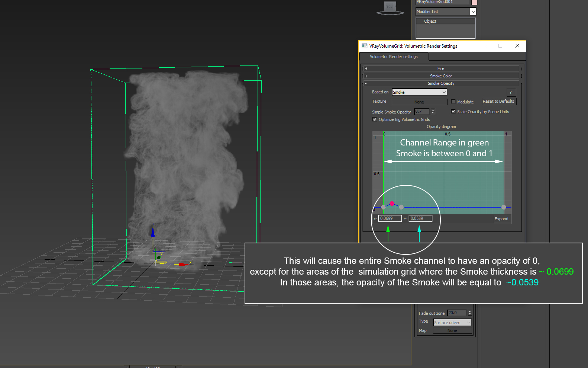Screen dimensions: 588x368
Task: Click the plus icon of the Smoke Color rollout
Action: [366, 76]
